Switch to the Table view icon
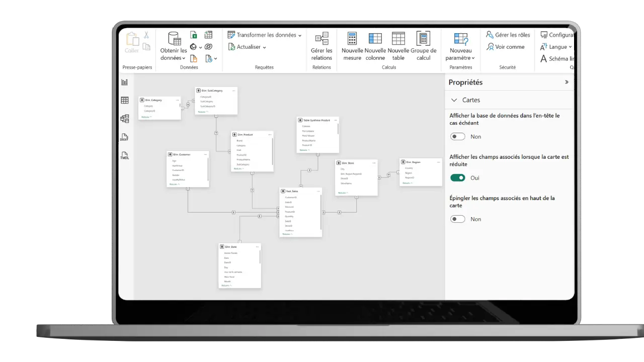The height and width of the screenshot is (362, 644). click(x=125, y=101)
